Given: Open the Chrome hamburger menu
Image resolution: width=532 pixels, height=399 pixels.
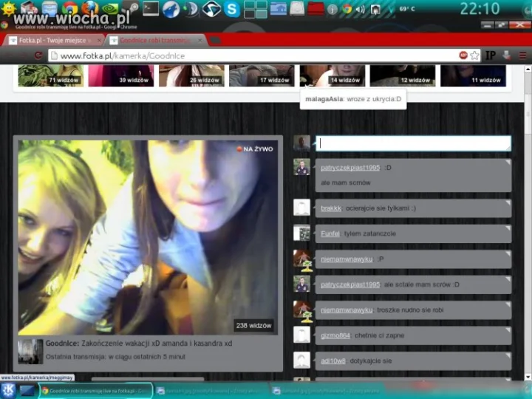Looking at the screenshot, I should click(522, 55).
